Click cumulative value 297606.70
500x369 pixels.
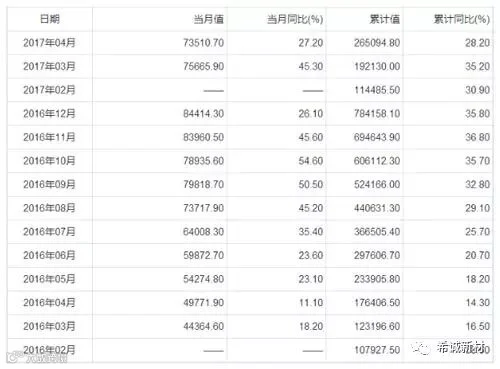[377, 255]
